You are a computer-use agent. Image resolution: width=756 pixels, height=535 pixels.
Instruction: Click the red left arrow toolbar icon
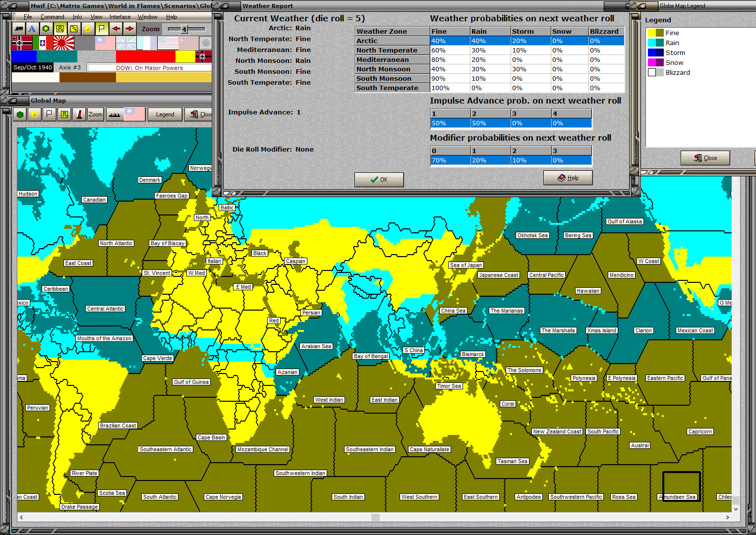[116, 29]
